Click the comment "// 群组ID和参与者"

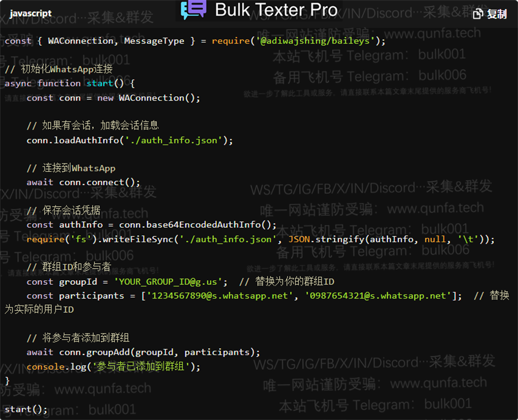coord(68,267)
